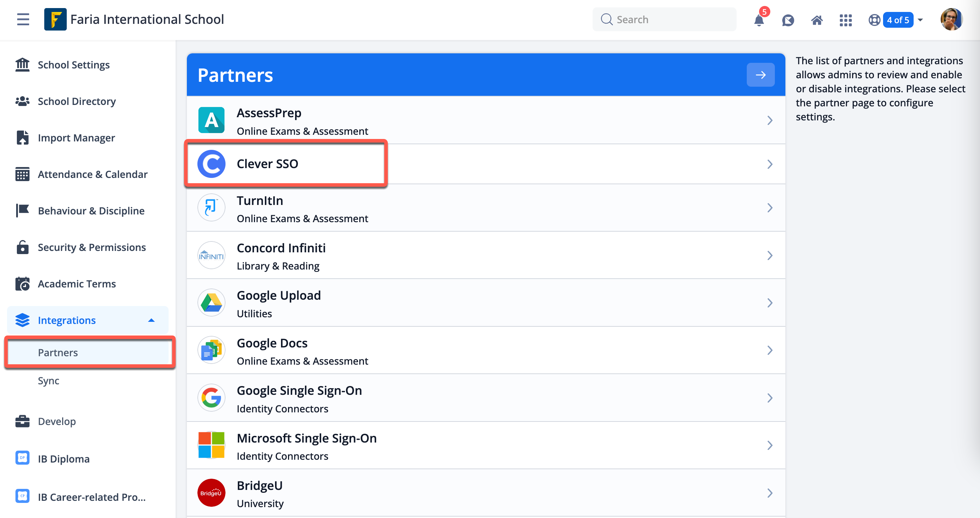
Task: Expand Google Single Sign-On row chevron
Action: [x=770, y=398]
